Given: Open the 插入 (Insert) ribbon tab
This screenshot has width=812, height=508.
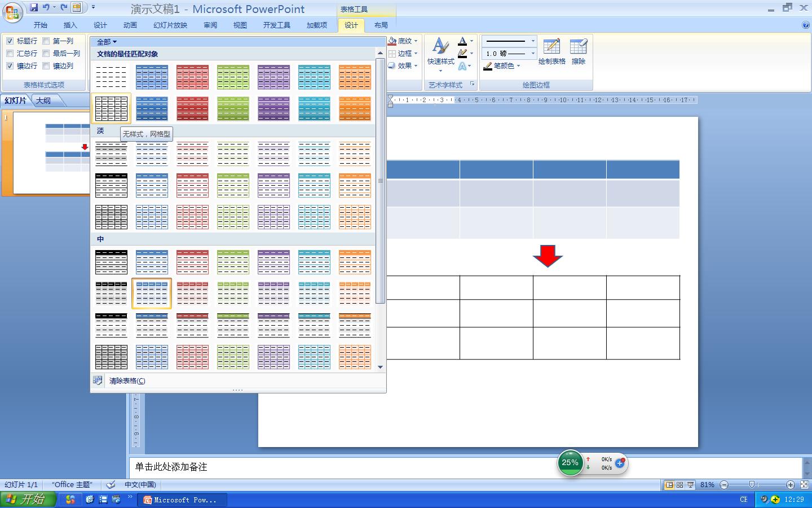Looking at the screenshot, I should point(70,25).
